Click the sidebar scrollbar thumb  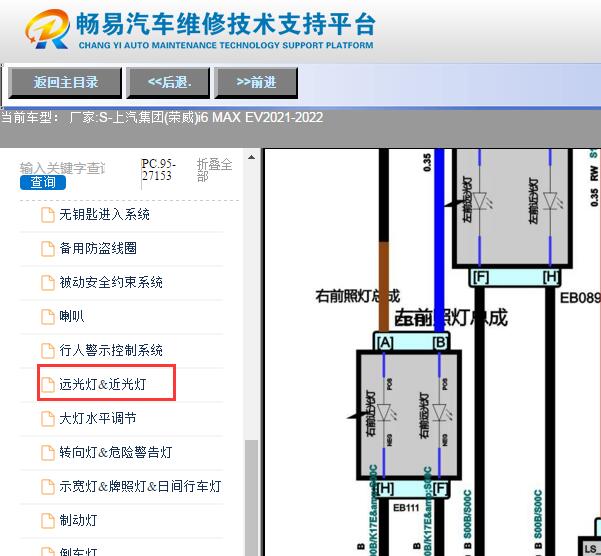[251, 498]
